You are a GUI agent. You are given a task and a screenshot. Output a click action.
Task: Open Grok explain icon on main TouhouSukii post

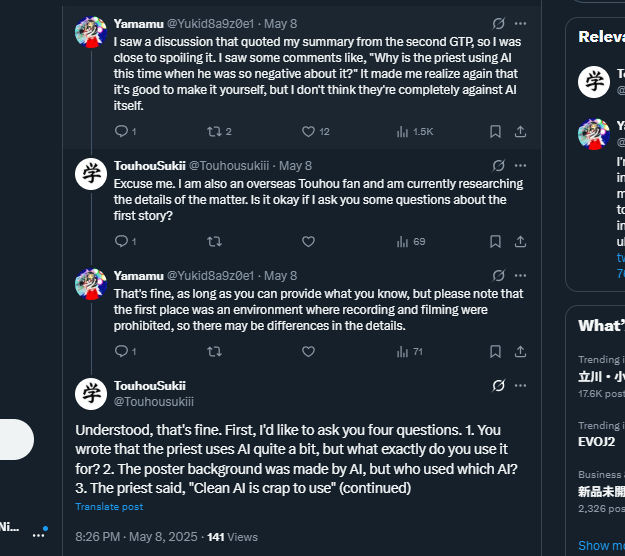pos(498,385)
